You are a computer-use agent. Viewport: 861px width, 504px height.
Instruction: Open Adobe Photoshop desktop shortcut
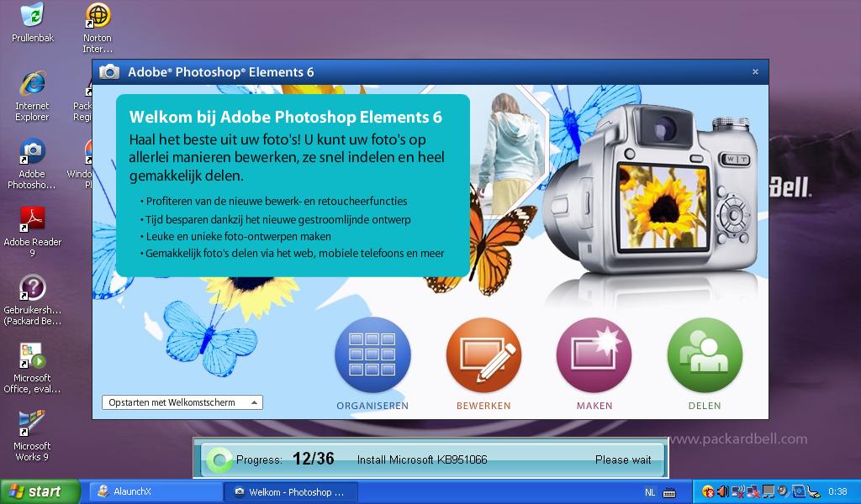click(x=32, y=153)
